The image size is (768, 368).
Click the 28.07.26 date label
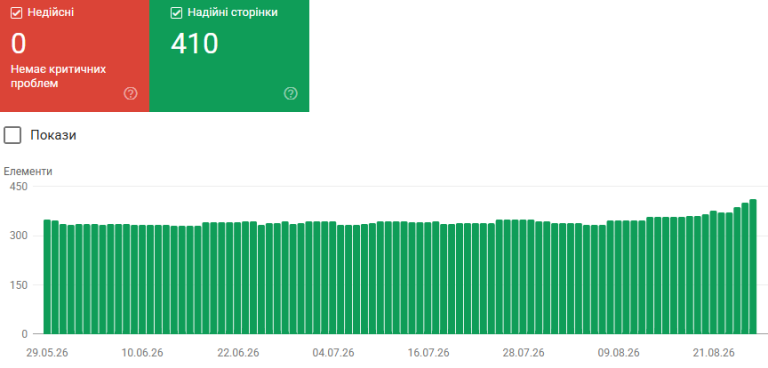click(524, 353)
